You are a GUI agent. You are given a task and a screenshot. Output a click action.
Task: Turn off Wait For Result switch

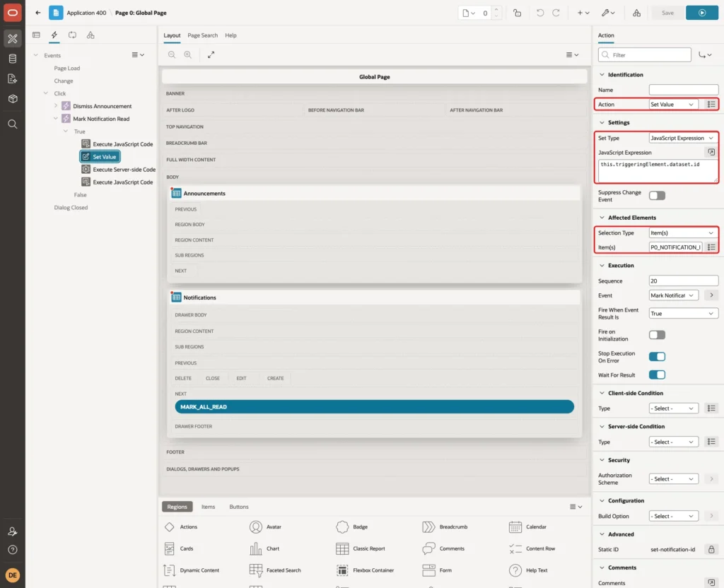coord(657,375)
